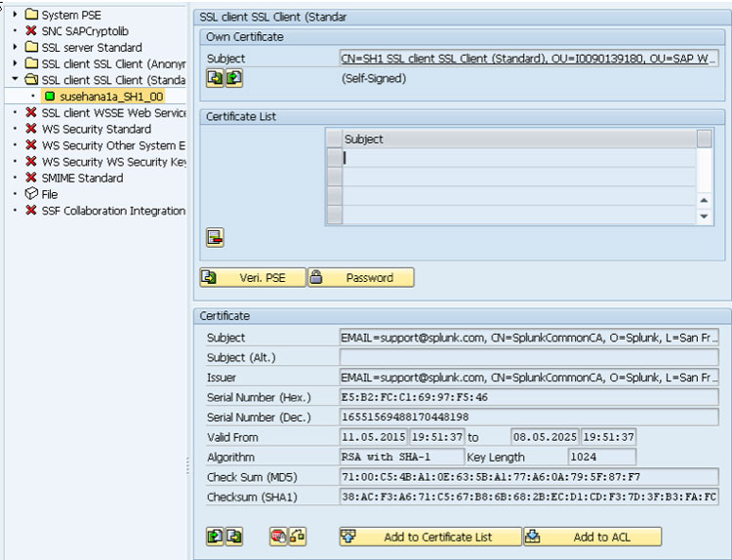732x560 pixels.
Task: Click the first icon under Own Certificate Subject
Action: point(215,78)
